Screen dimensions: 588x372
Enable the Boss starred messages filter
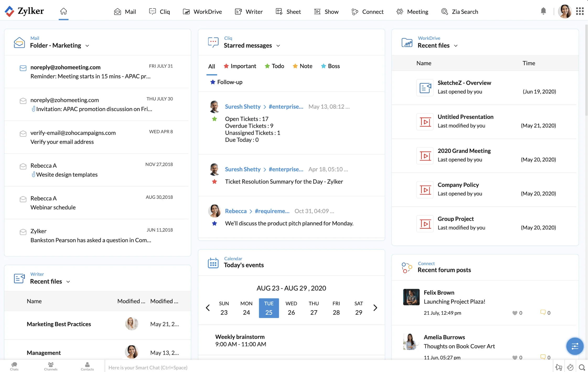pyautogui.click(x=334, y=66)
